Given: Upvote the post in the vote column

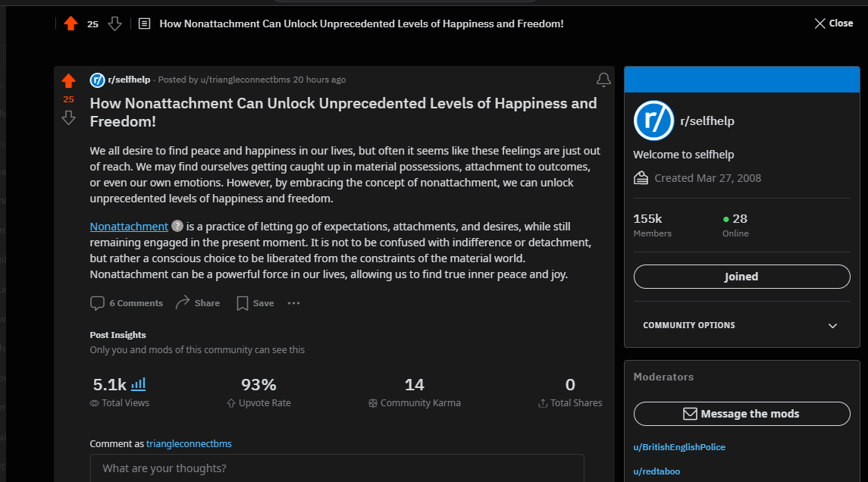Looking at the screenshot, I should pos(69,81).
